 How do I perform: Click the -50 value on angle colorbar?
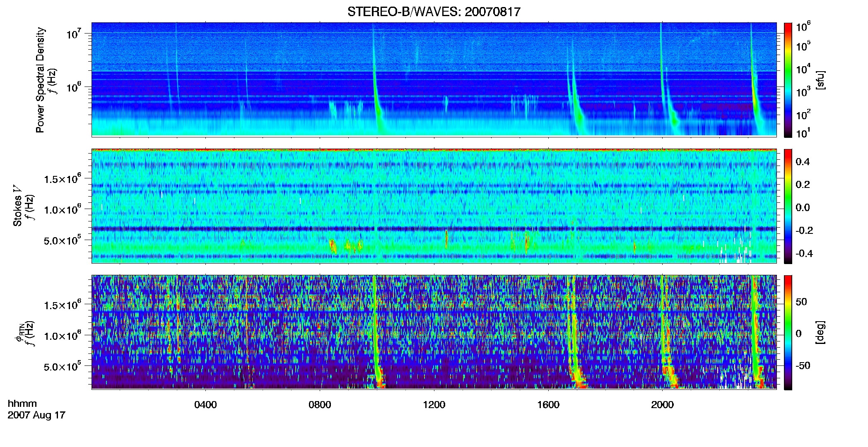(x=803, y=365)
